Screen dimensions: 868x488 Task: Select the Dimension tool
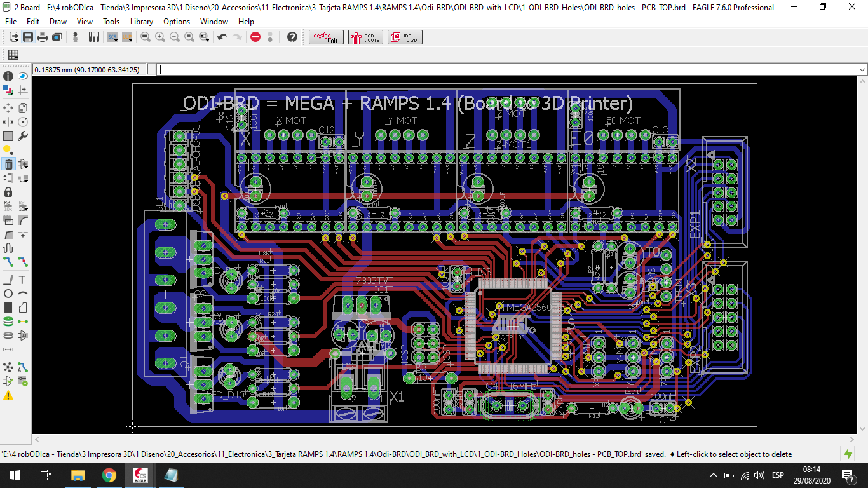coord(8,349)
